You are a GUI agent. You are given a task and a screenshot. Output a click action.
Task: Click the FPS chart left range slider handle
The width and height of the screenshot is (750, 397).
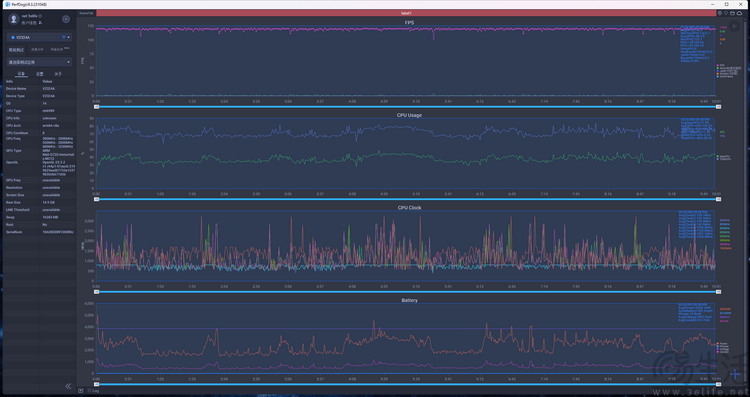coord(97,107)
